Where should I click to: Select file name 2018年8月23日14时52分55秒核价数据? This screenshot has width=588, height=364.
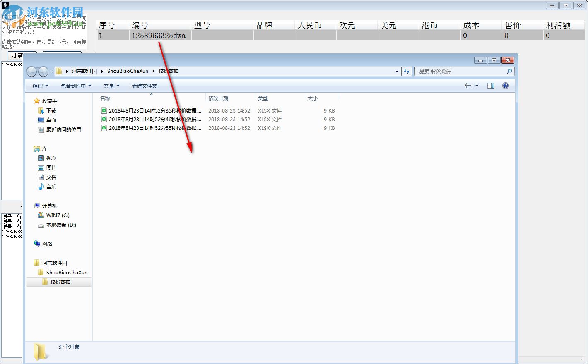(x=155, y=128)
